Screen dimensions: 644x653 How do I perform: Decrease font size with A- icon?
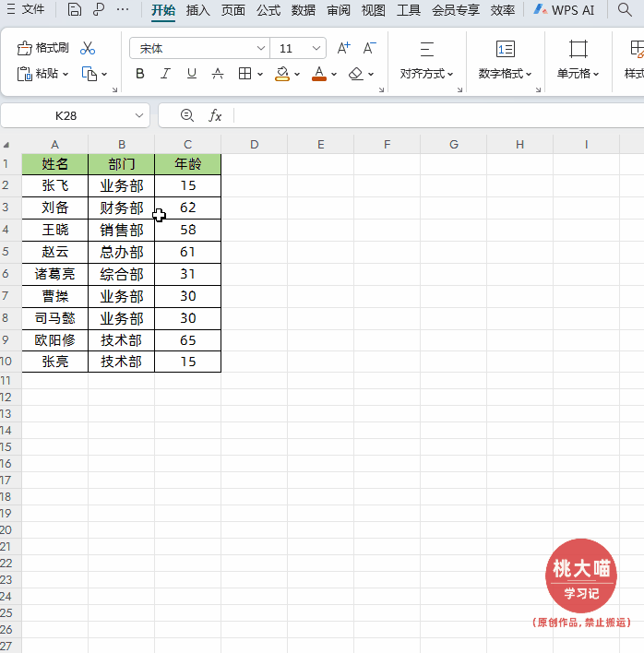point(369,48)
